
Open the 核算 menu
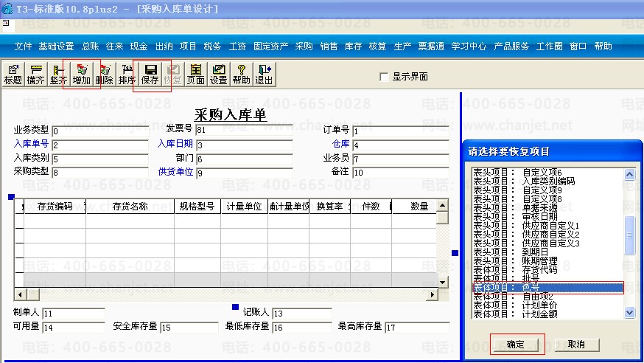pos(377,46)
